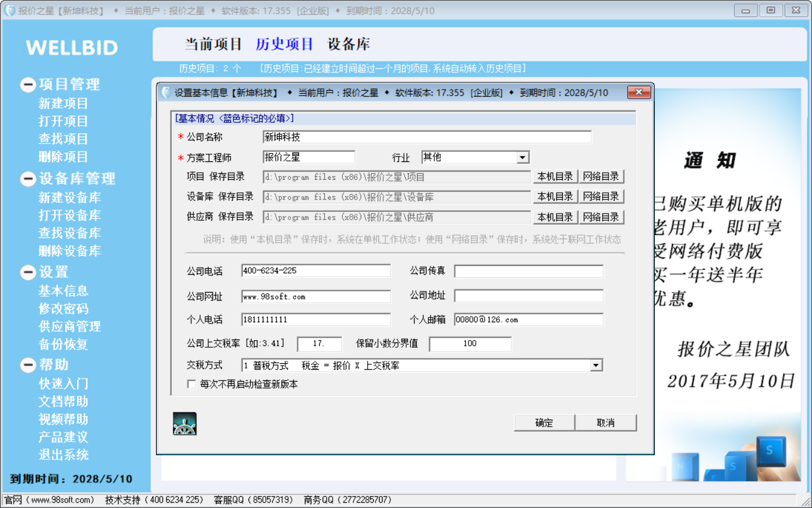This screenshot has height=508, width=812.
Task: Open 新建项目 in the sidebar
Action: (63, 103)
